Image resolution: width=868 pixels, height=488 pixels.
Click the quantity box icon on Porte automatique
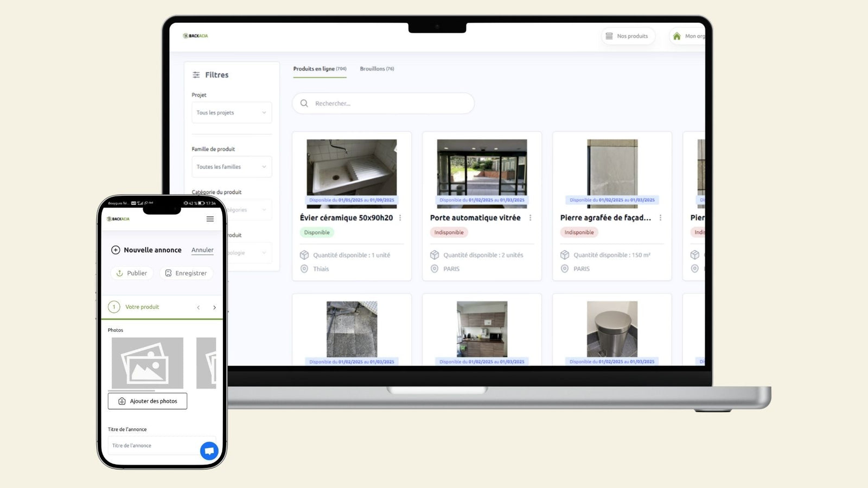tap(435, 255)
